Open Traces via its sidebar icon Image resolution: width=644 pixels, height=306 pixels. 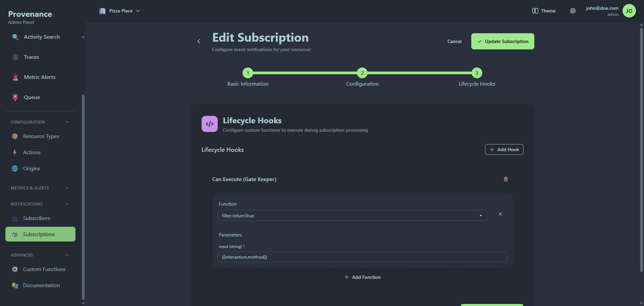tap(15, 57)
